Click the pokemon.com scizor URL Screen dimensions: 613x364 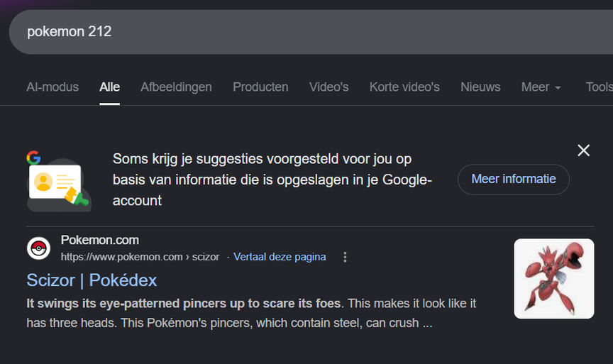coord(140,257)
